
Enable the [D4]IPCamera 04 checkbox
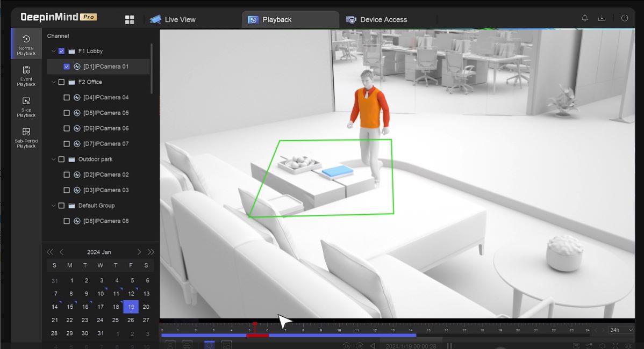67,98
